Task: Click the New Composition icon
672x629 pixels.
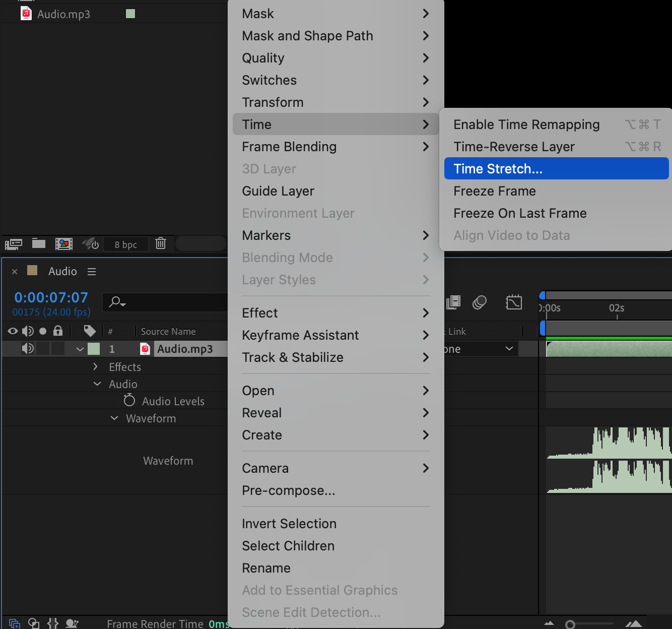Action: 64,244
